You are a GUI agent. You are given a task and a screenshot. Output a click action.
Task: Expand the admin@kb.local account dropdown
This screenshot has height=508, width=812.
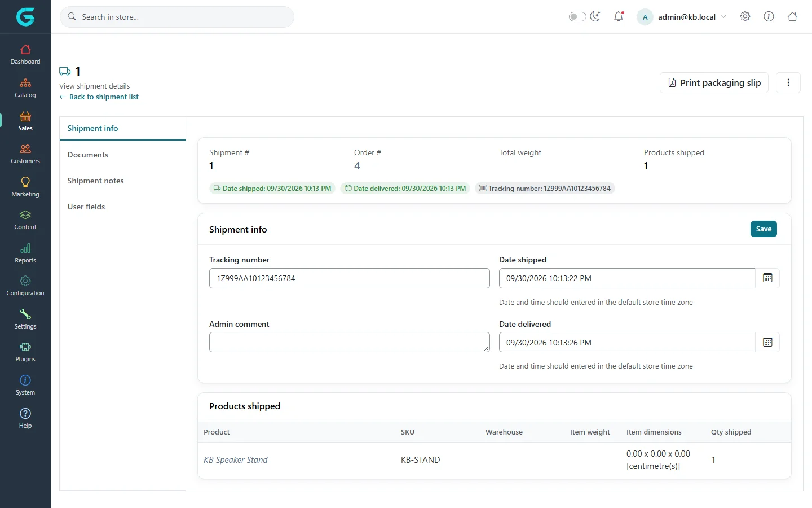tap(682, 17)
